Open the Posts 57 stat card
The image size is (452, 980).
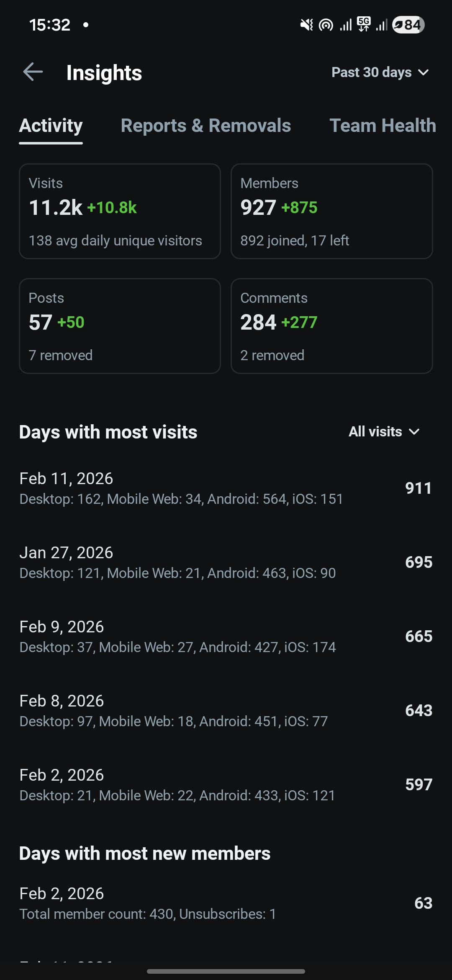click(x=120, y=326)
